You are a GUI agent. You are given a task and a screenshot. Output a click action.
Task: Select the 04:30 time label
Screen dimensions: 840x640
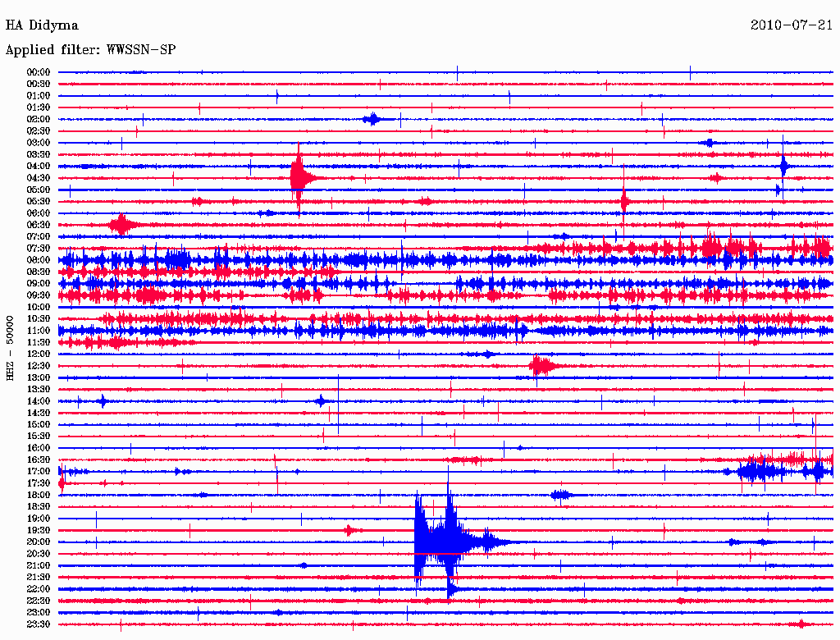click(38, 178)
